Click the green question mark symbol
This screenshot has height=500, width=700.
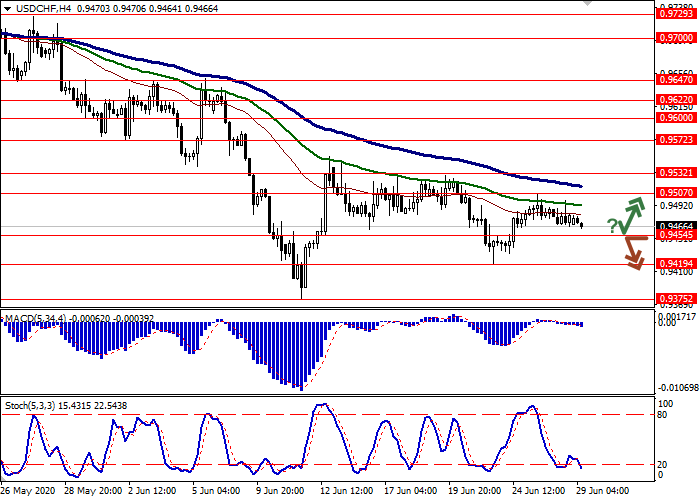612,226
